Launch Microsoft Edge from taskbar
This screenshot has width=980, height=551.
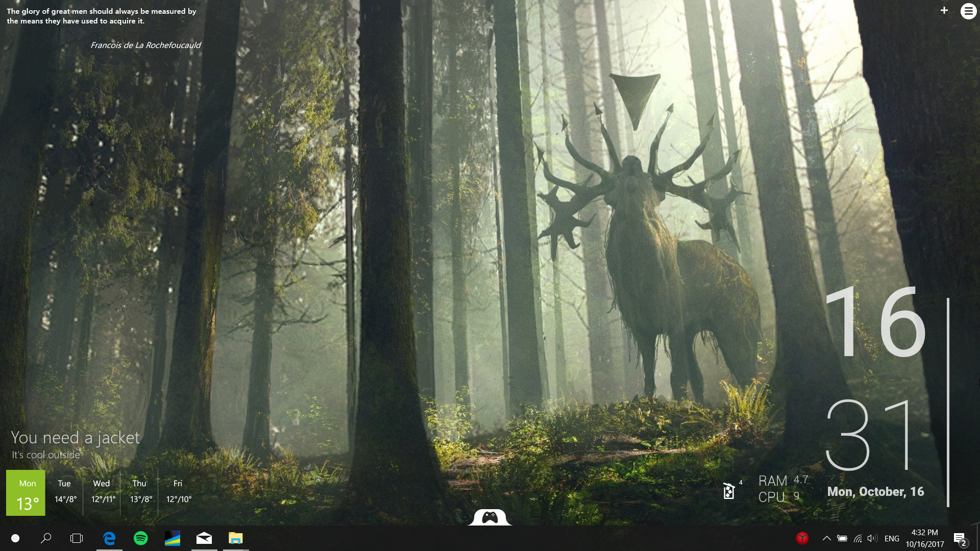click(x=109, y=538)
